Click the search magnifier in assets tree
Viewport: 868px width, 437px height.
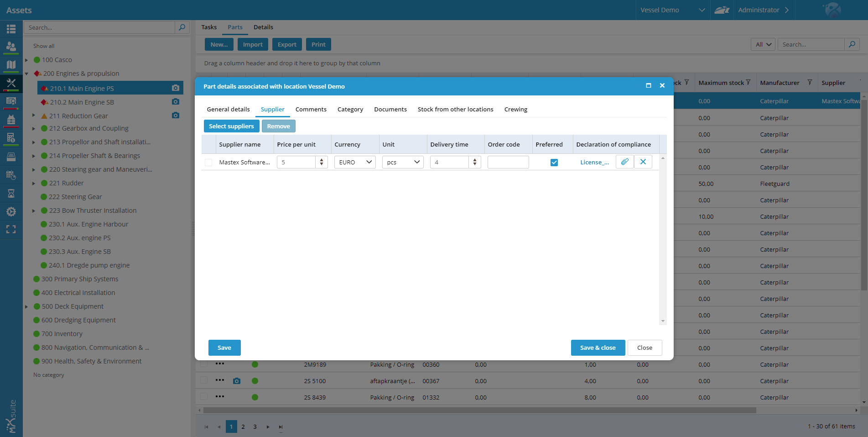point(182,27)
